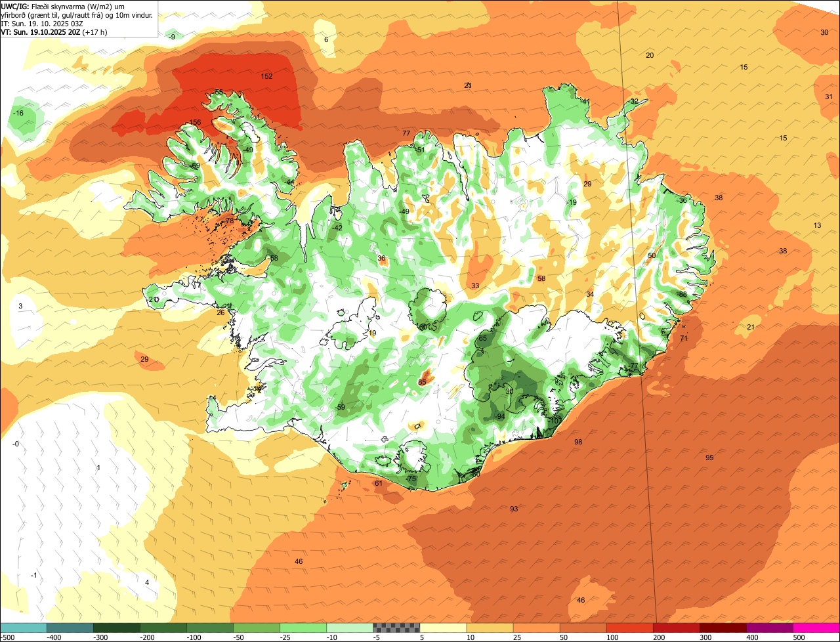The image size is (840, 642).
Task: Click the -19 value in northeast Iceland
Action: [572, 203]
